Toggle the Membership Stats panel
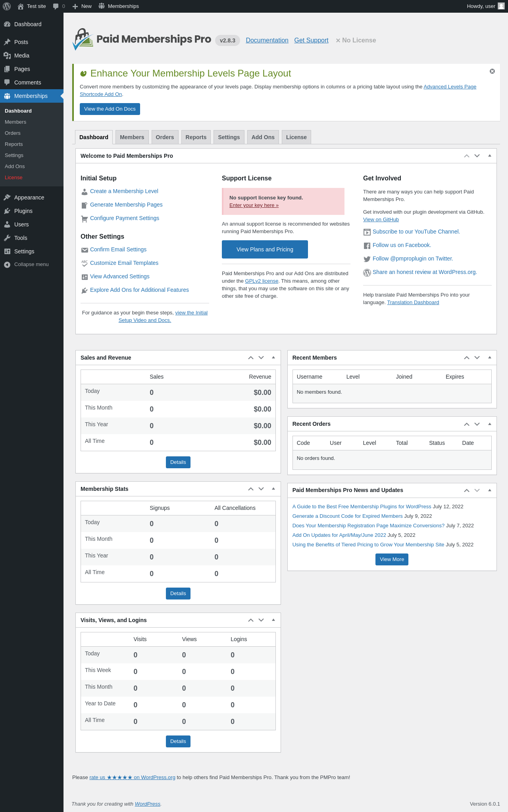 pos(273,489)
